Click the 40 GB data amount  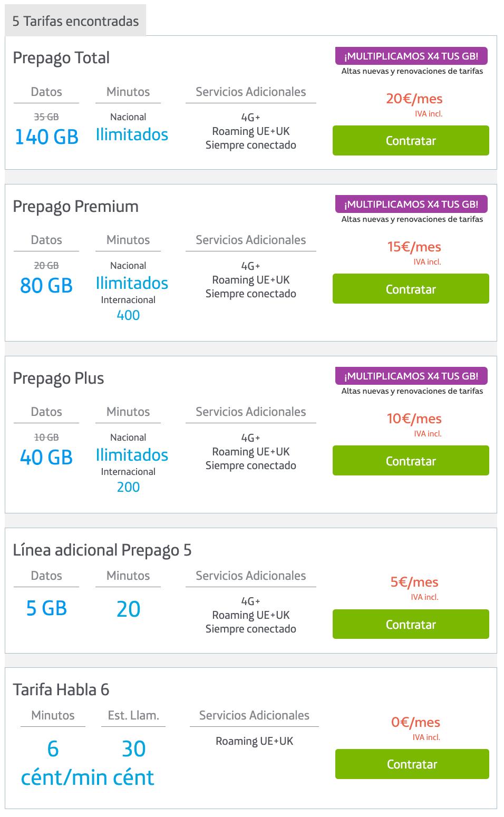click(x=46, y=458)
